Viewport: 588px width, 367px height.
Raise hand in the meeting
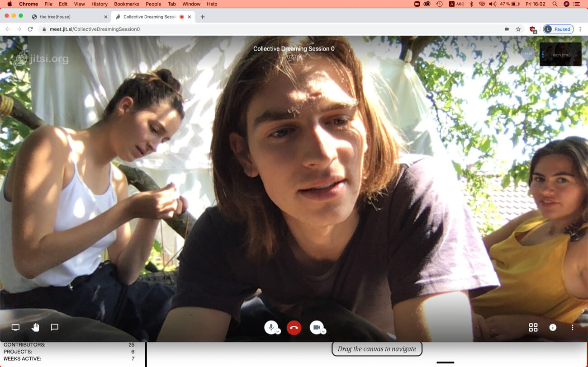[x=35, y=327]
